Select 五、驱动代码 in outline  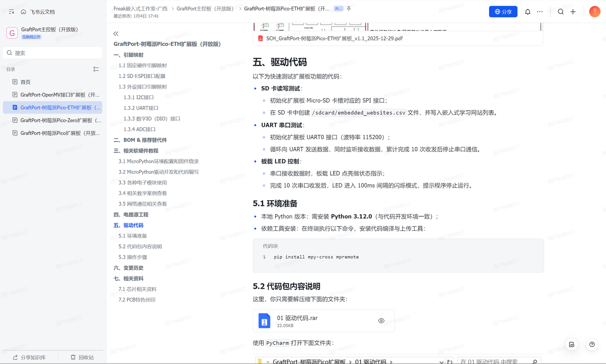[128, 225]
